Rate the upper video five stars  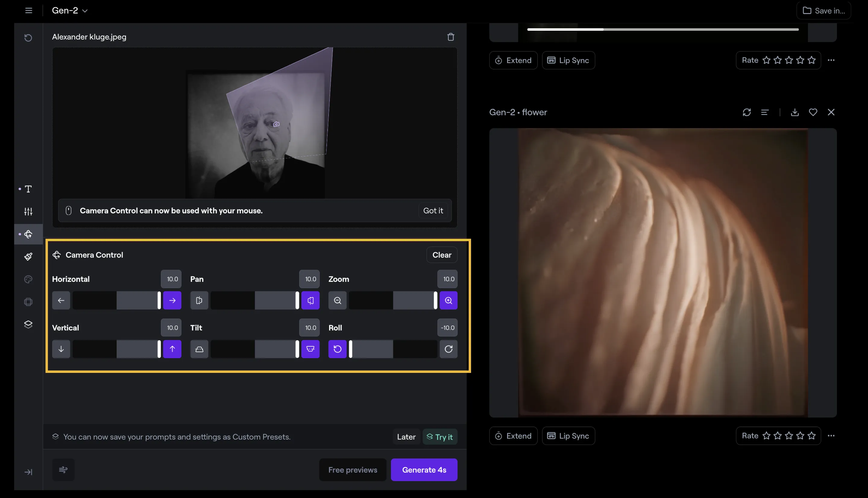[x=812, y=61]
